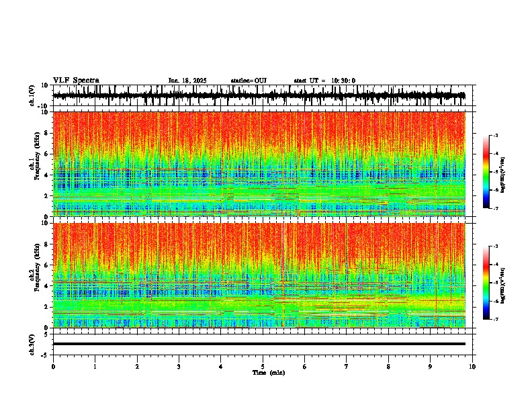The image size is (532, 411).
Task: Click the 'VLF Spectra' plot title
Action: click(x=76, y=80)
